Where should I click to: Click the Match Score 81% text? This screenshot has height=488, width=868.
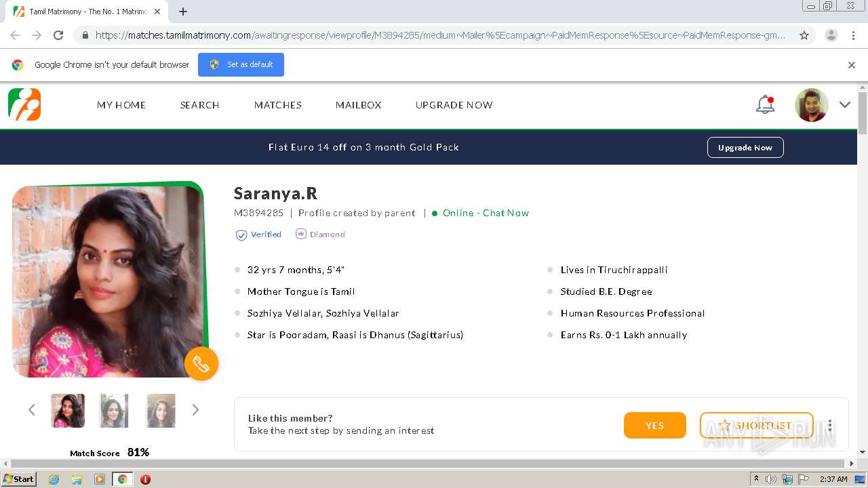pos(110,453)
